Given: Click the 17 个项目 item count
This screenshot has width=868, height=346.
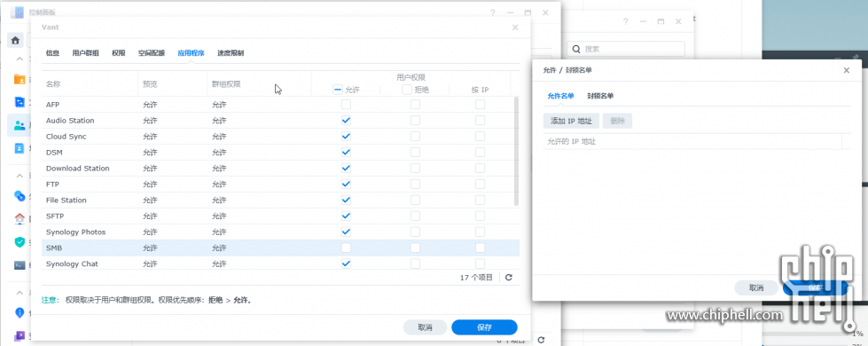Looking at the screenshot, I should (x=476, y=278).
